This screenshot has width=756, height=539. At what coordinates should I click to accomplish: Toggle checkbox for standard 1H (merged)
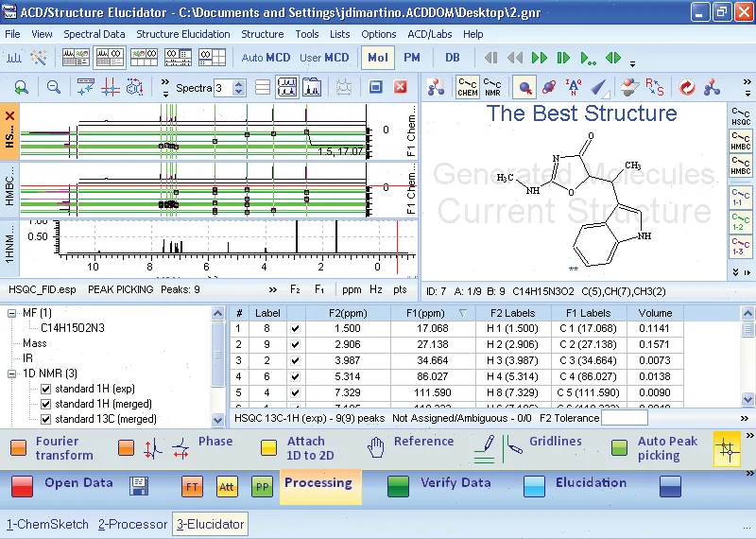tap(45, 404)
